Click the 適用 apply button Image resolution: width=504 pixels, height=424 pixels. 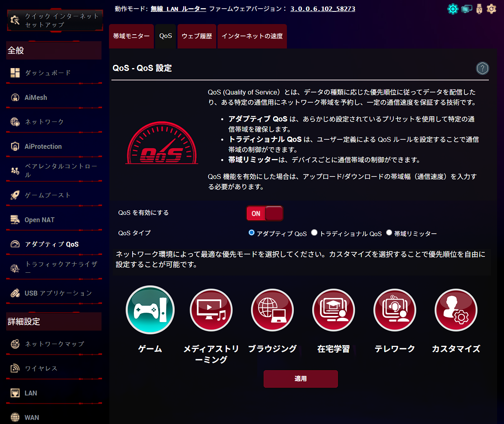(x=300, y=379)
